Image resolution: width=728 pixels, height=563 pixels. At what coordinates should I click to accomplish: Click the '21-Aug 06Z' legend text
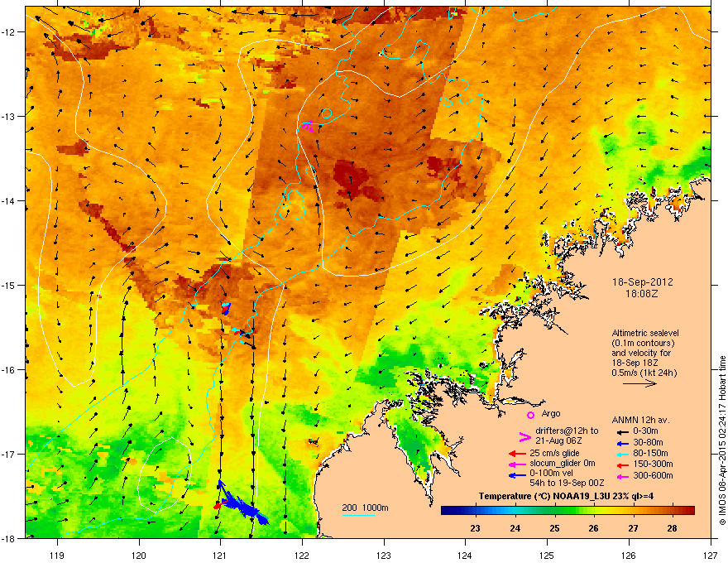click(558, 440)
